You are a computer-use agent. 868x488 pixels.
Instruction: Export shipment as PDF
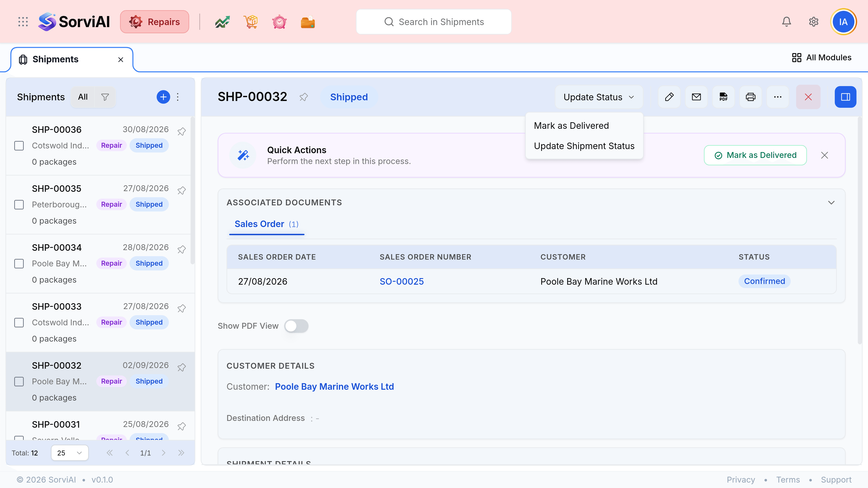coord(723,97)
